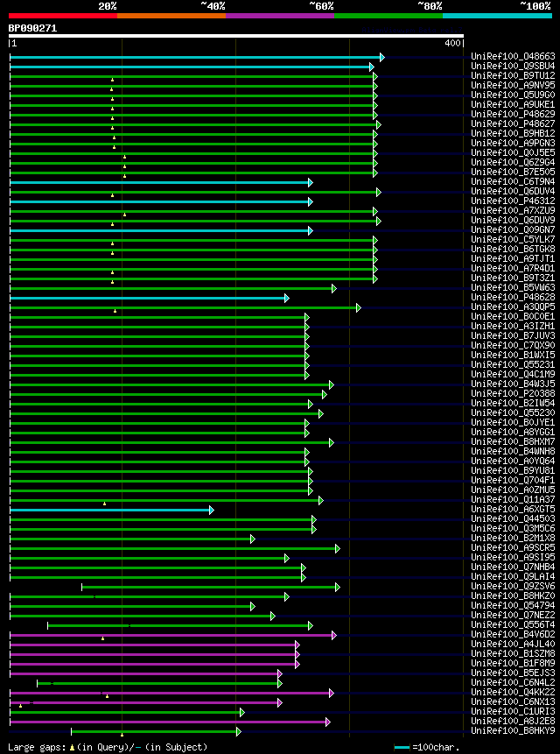Viewport: 560px width, 754px height.
Task: Select the UniRef100_Q6Z9G4 label
Action: pos(513,163)
